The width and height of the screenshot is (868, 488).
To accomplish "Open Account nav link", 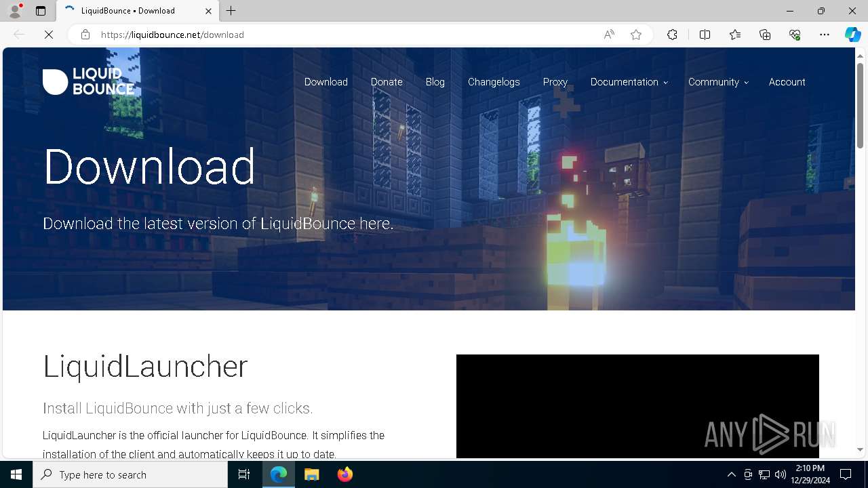I will [x=787, y=82].
